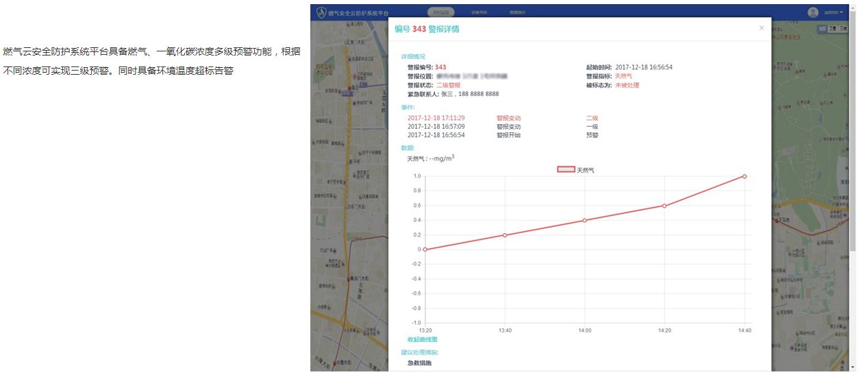
Task: Click the dialog title 编号 343 警报详情
Action: [427, 29]
